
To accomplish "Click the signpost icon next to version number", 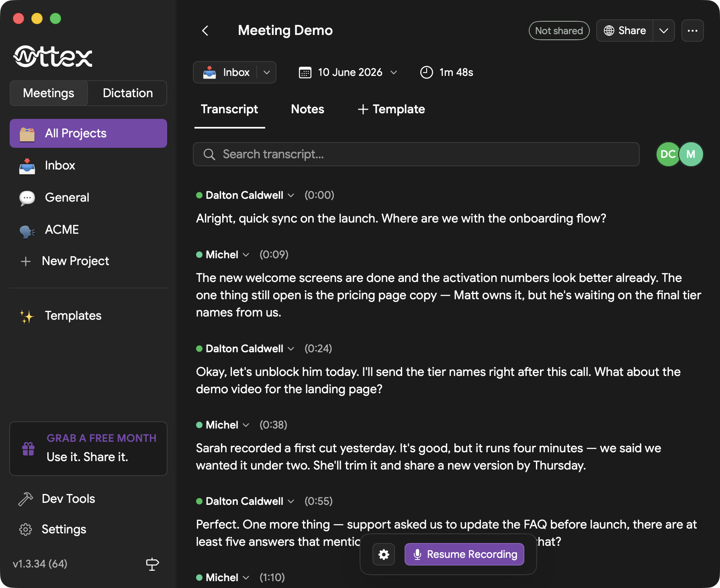I will coord(152,564).
